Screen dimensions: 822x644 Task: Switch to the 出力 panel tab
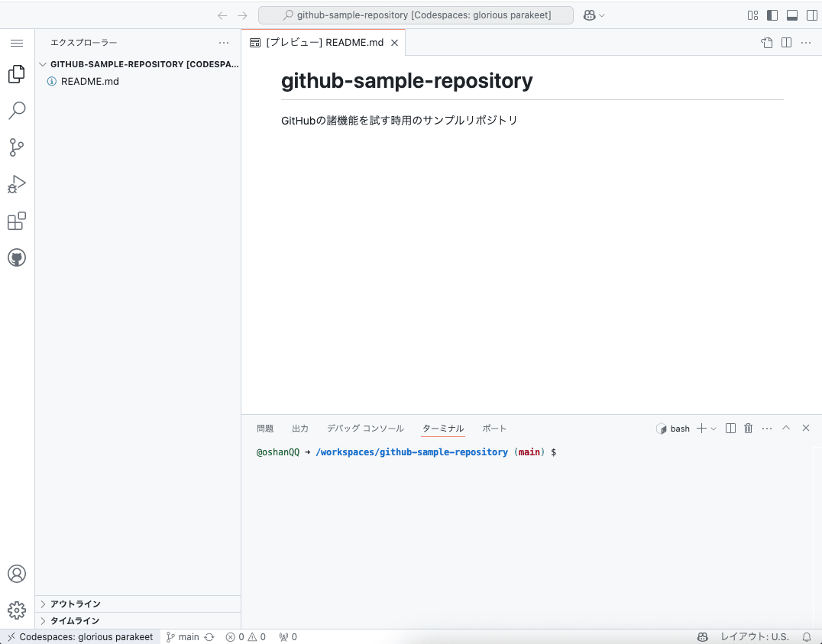click(x=300, y=429)
